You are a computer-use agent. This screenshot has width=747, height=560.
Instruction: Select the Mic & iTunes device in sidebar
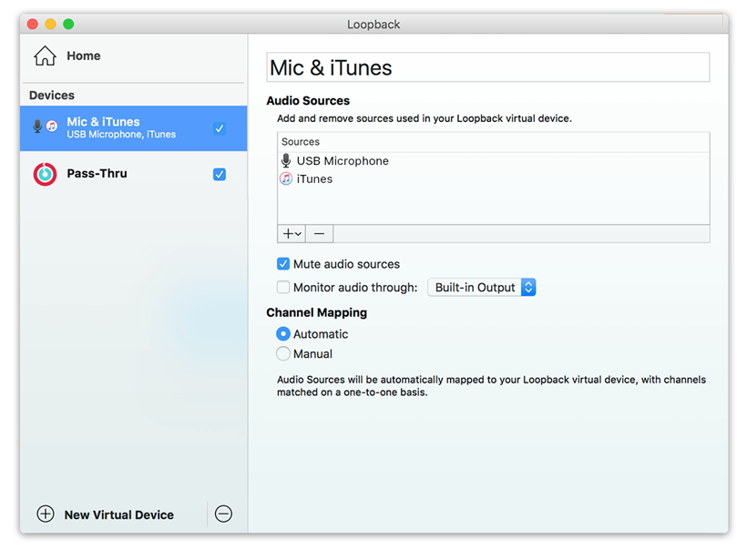pos(133,128)
